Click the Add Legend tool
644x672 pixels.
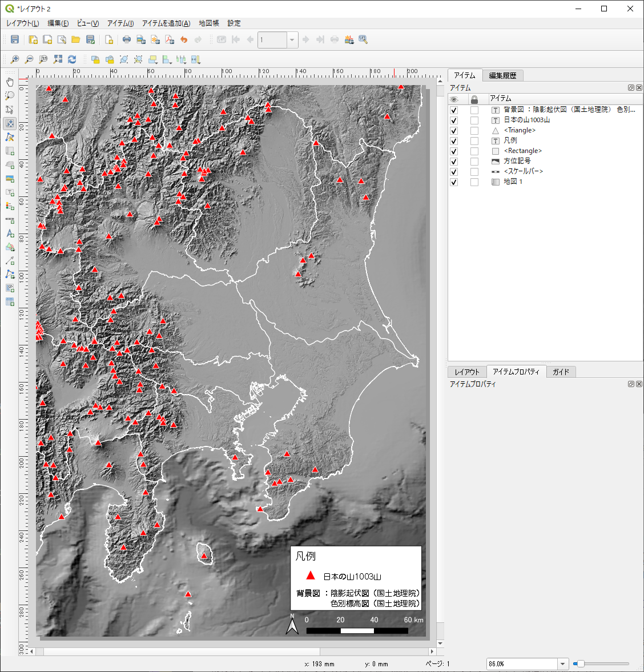pos(10,206)
